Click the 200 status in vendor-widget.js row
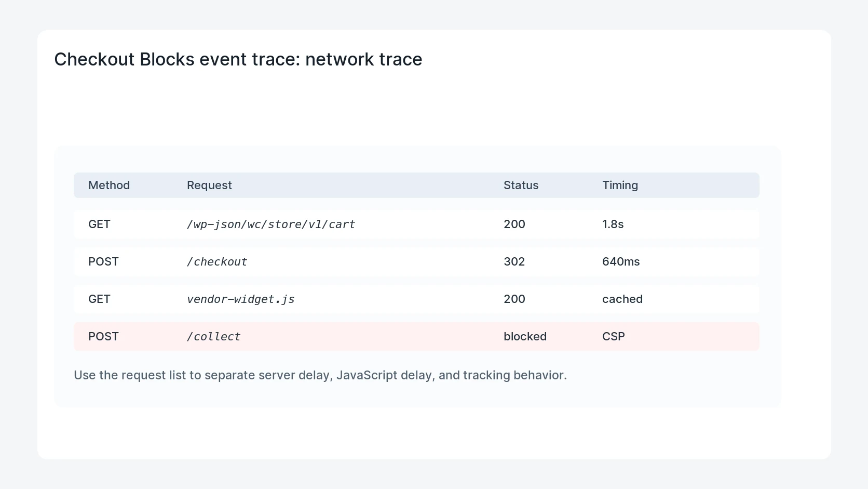This screenshot has height=489, width=868. 514,299
